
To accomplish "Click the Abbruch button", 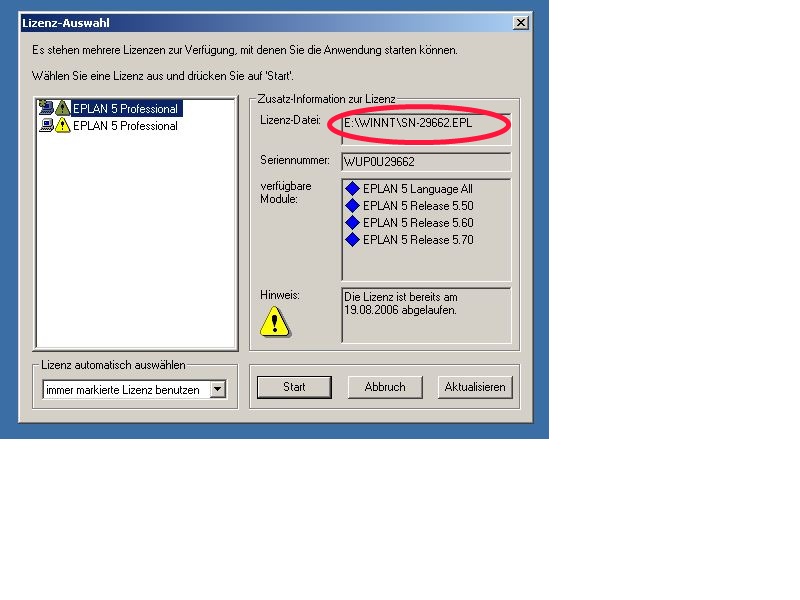I will [385, 387].
